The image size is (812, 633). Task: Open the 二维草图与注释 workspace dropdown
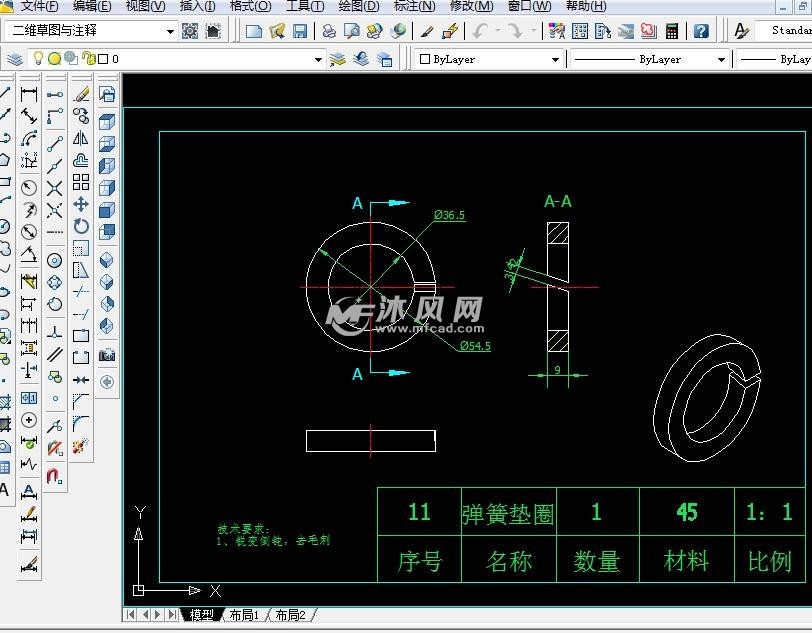(x=170, y=31)
